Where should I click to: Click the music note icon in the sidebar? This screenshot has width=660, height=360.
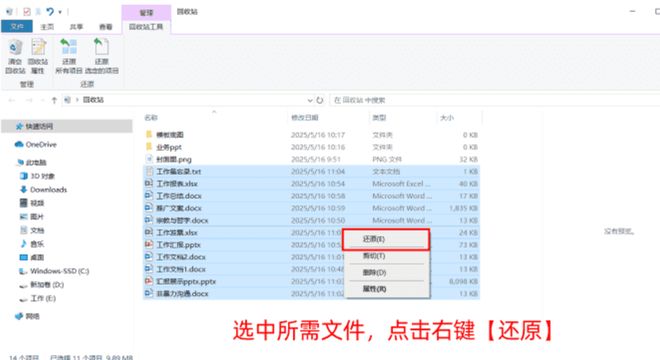pyautogui.click(x=24, y=244)
